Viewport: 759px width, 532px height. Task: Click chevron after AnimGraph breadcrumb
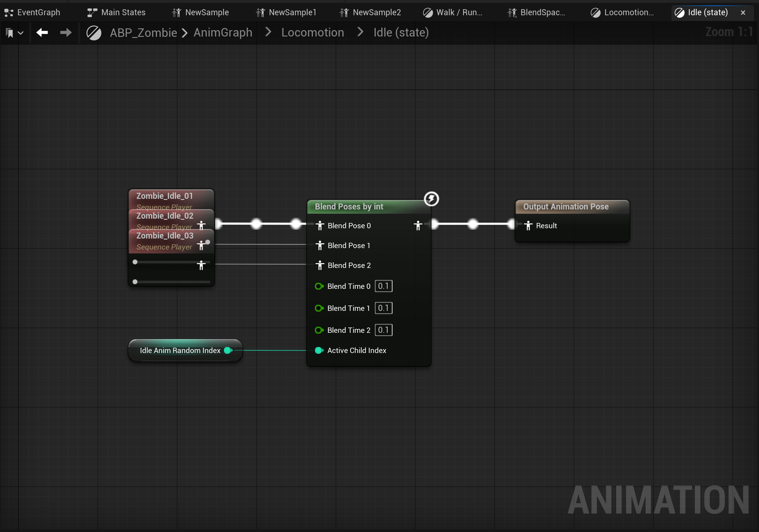coord(268,32)
